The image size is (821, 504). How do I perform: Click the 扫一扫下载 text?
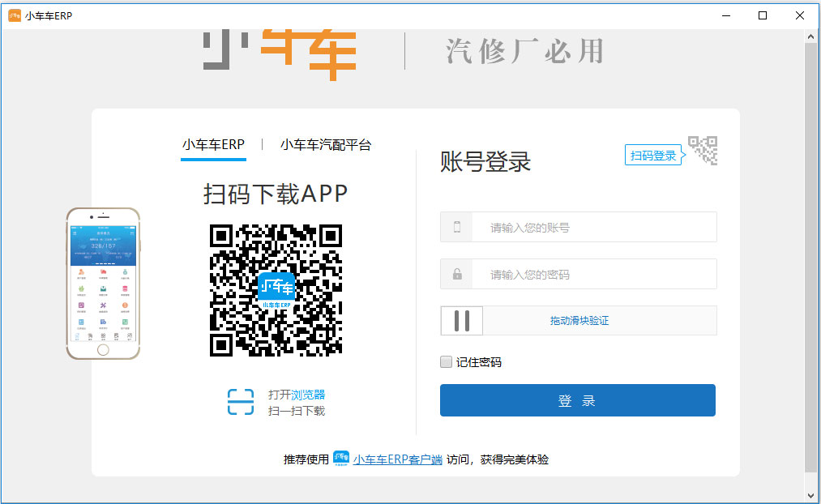[x=297, y=411]
